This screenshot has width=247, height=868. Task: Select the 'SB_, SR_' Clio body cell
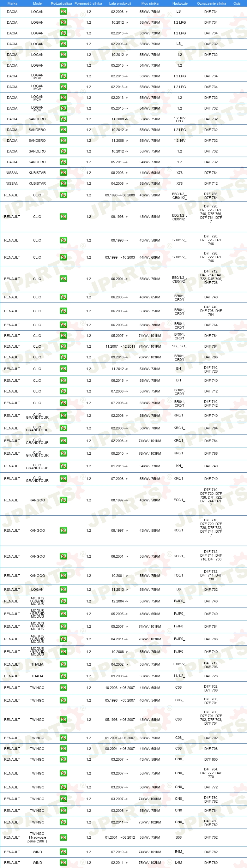(x=180, y=346)
